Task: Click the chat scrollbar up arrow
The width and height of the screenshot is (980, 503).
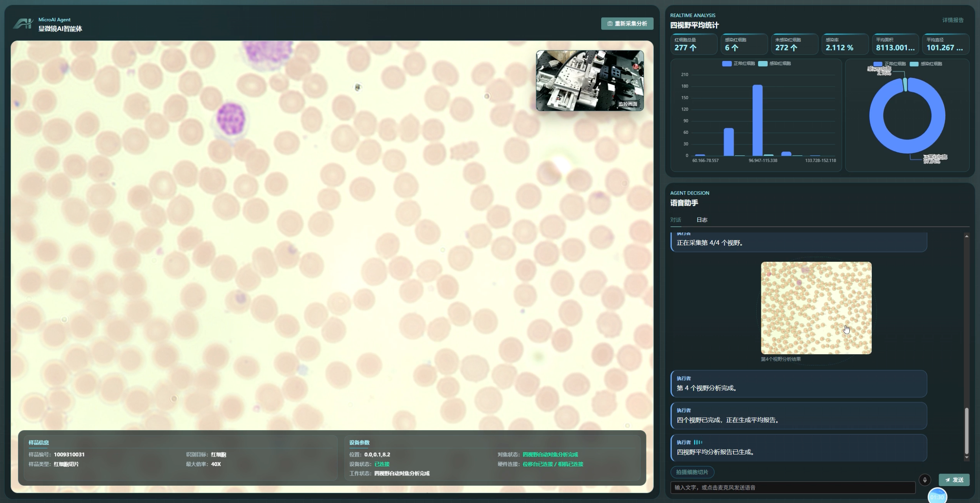Action: pyautogui.click(x=966, y=236)
